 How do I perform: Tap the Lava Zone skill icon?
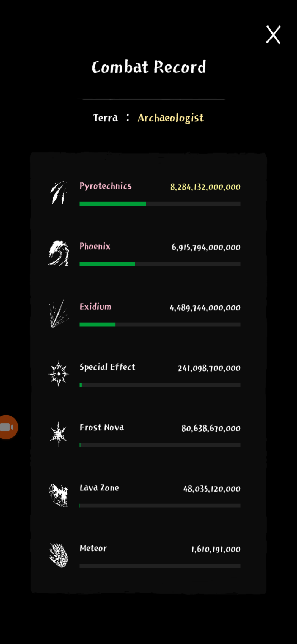pos(59,495)
